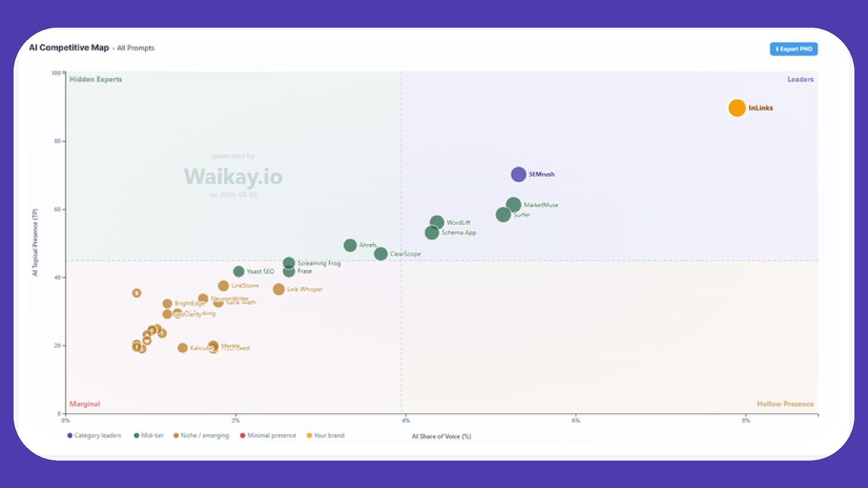This screenshot has height=488, width=868.
Task: Click the Schema App data point
Action: (x=432, y=233)
